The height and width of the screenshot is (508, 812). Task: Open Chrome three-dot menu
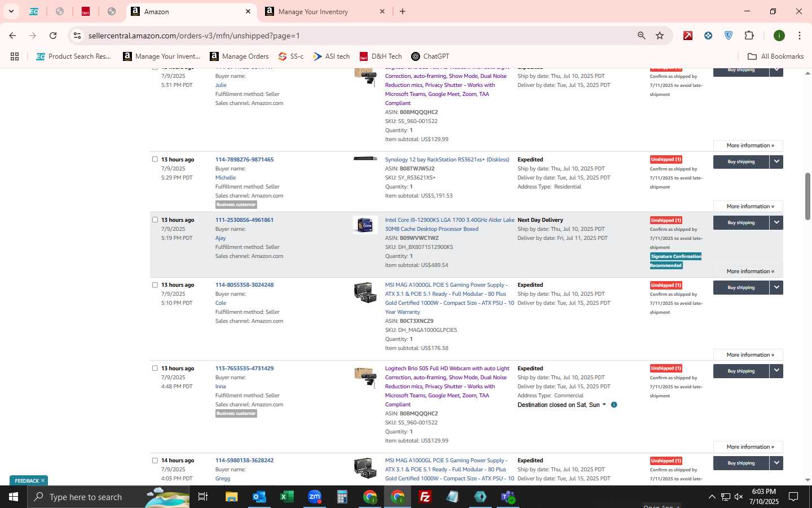[x=799, y=36]
